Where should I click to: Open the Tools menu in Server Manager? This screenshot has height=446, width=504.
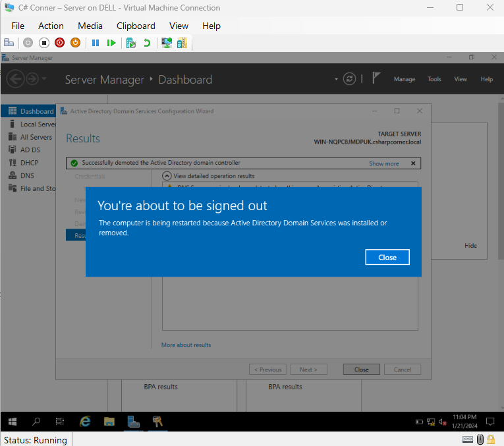pos(434,79)
